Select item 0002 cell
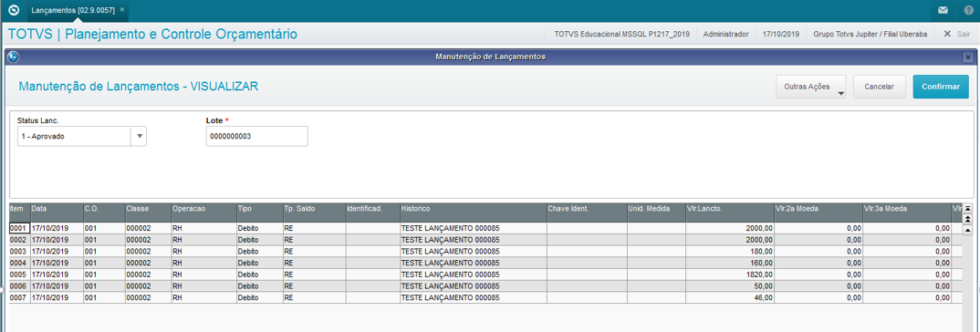The height and width of the screenshot is (332, 980). click(x=19, y=240)
